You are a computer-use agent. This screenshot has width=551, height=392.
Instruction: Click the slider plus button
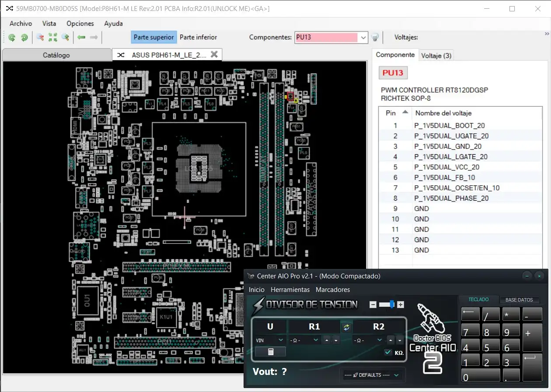(x=401, y=305)
